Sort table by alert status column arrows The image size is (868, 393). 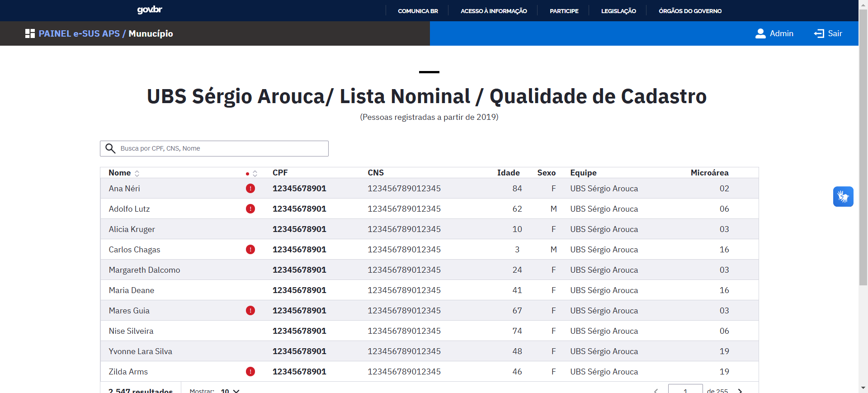[255, 173]
